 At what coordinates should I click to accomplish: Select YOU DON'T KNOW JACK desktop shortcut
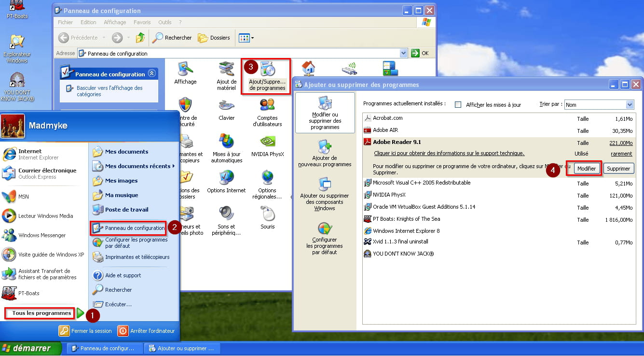tap(17, 87)
